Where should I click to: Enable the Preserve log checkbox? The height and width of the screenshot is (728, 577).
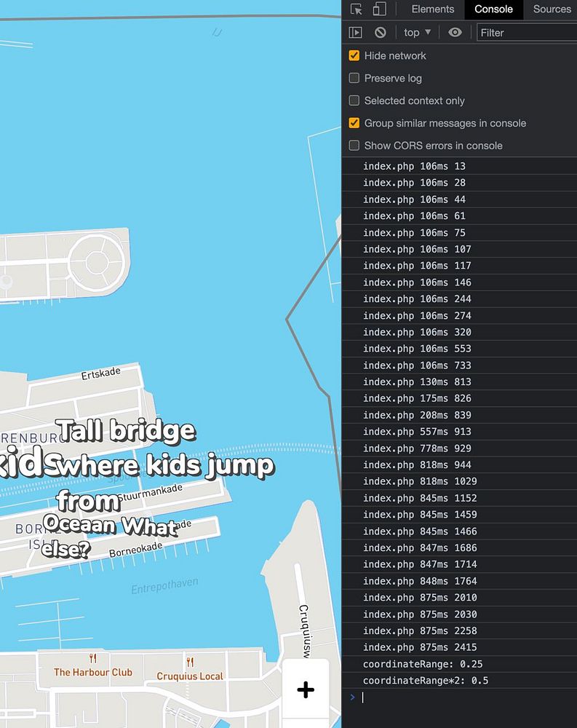(x=354, y=78)
